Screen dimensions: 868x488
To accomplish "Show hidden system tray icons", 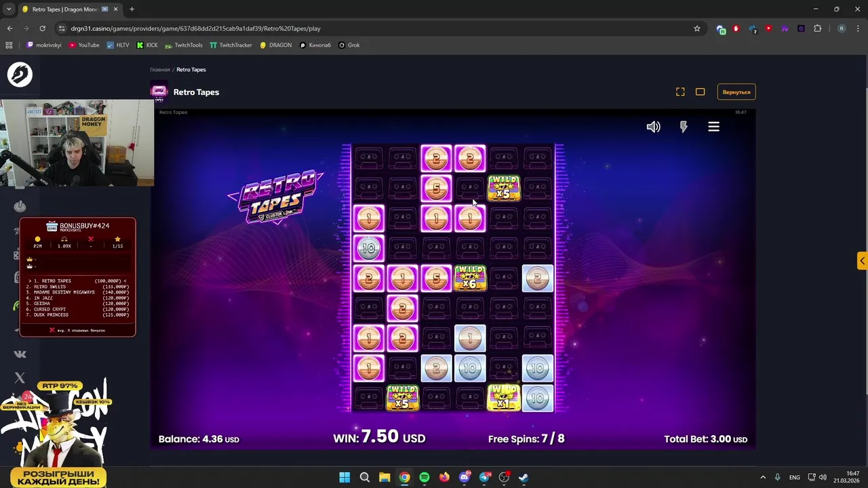I will pos(763,477).
